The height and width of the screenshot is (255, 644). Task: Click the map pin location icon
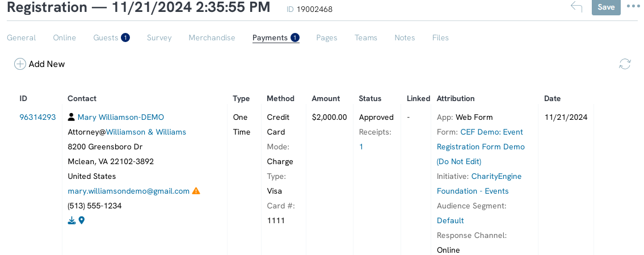tap(81, 221)
